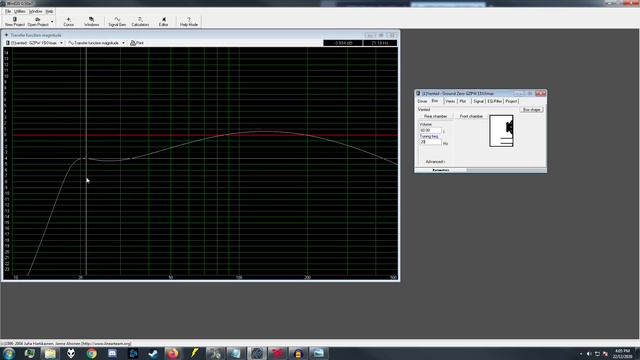Open the yellow lightning bolt taskbar app
640x360 pixels.
coord(195,353)
